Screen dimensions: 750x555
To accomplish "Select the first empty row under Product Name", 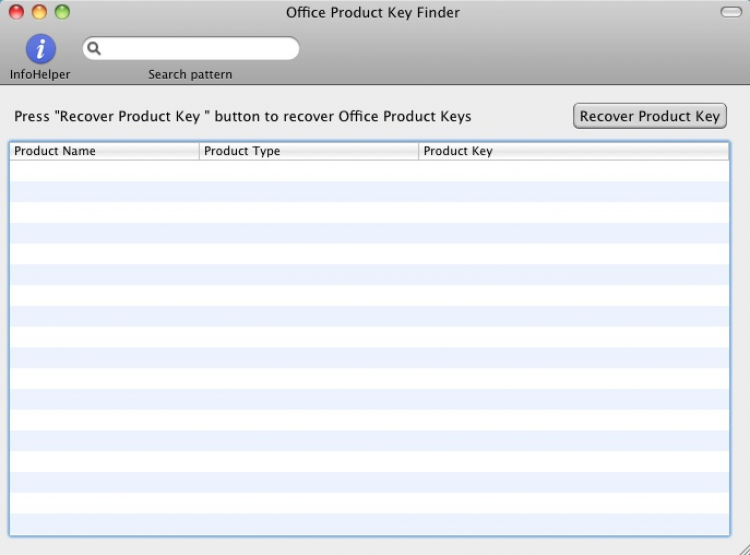I will [x=104, y=171].
